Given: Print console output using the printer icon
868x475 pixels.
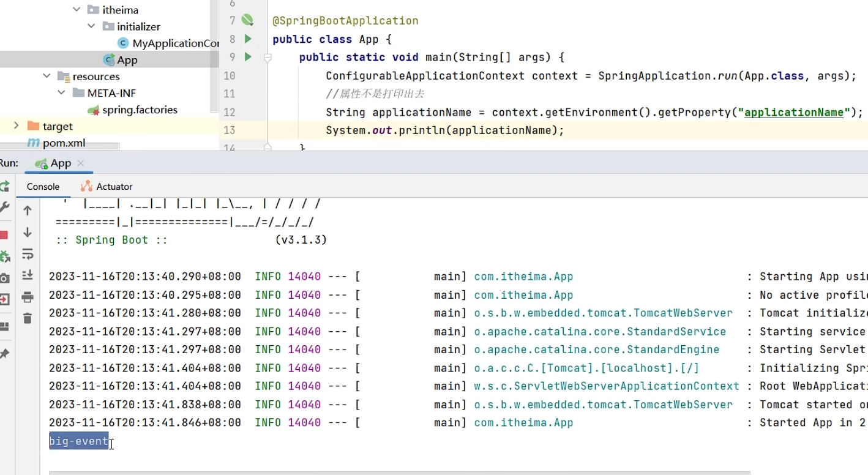Looking at the screenshot, I should tap(28, 297).
